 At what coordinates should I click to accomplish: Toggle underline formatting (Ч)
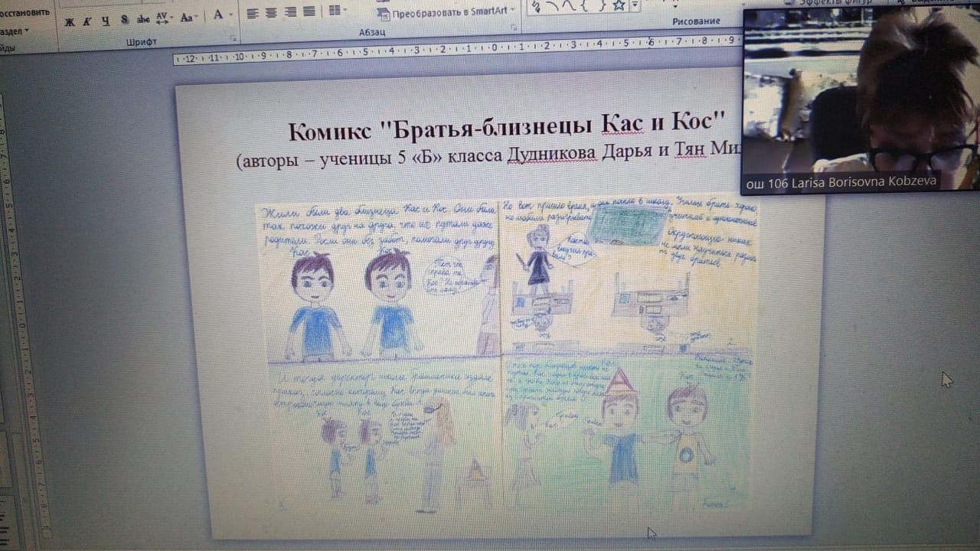[106, 21]
